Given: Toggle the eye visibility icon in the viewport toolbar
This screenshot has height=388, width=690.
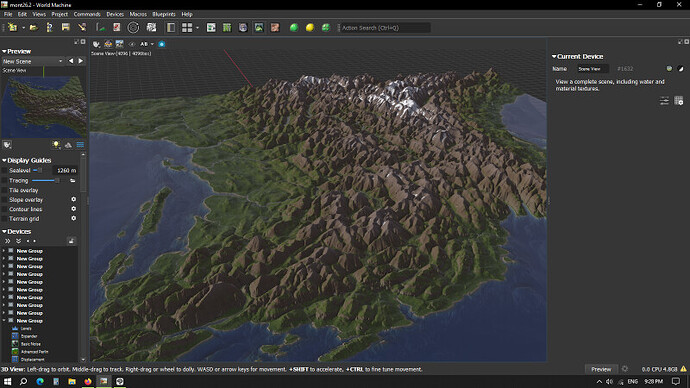Looking at the screenshot, I should [132, 44].
